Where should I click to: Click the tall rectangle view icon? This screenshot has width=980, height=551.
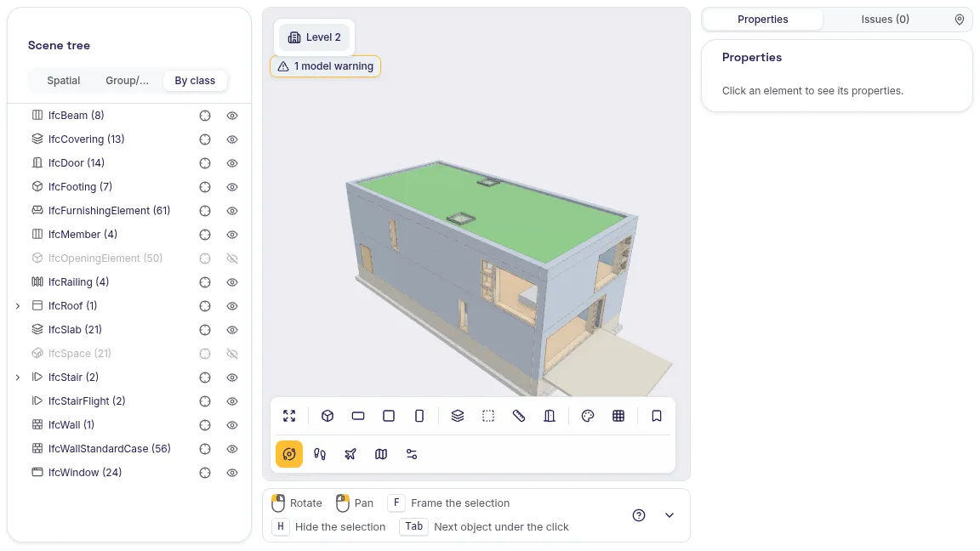[x=419, y=416]
